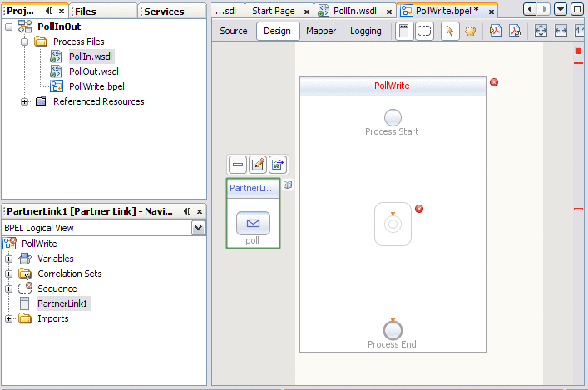
Task: Collapse the Process Files folder
Action: (24, 42)
